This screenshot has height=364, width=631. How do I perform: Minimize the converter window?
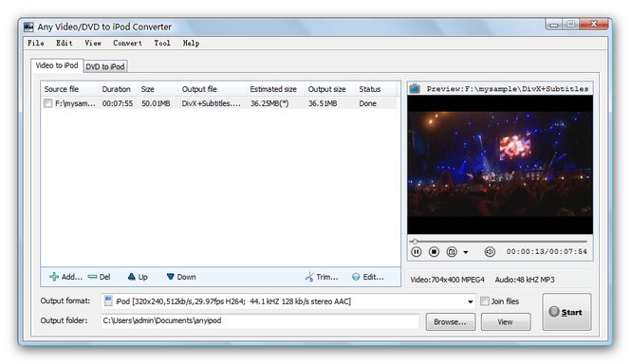tap(554, 25)
